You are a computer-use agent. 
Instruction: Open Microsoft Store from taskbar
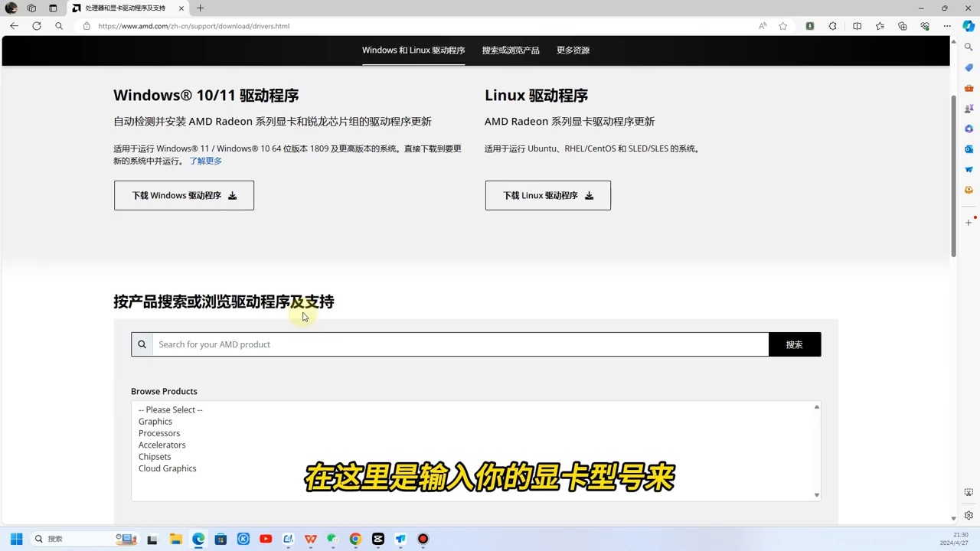point(220,539)
